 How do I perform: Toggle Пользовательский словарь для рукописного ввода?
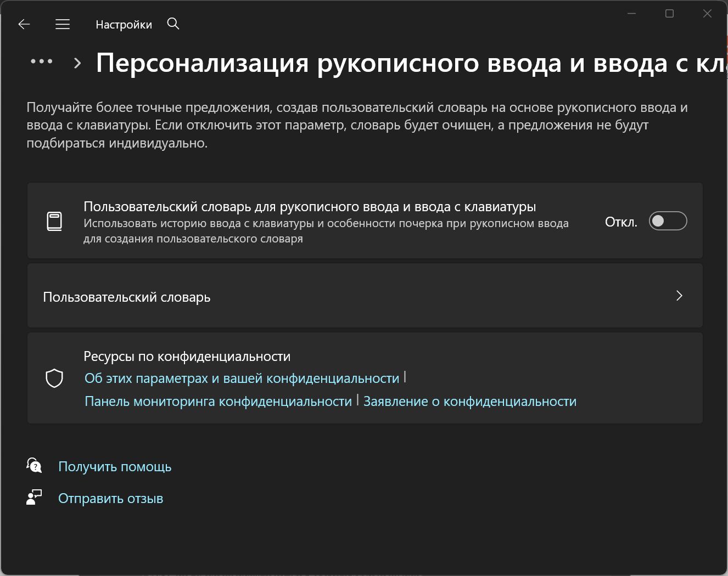[668, 221]
